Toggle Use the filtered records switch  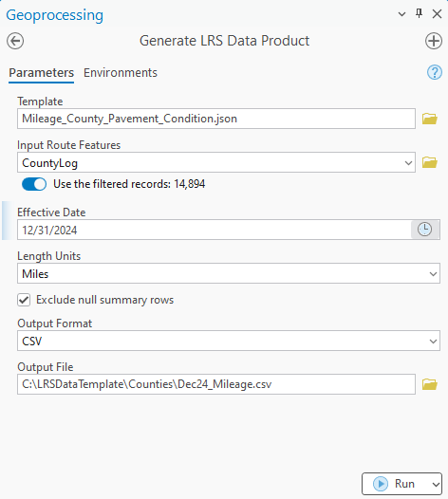[34, 184]
